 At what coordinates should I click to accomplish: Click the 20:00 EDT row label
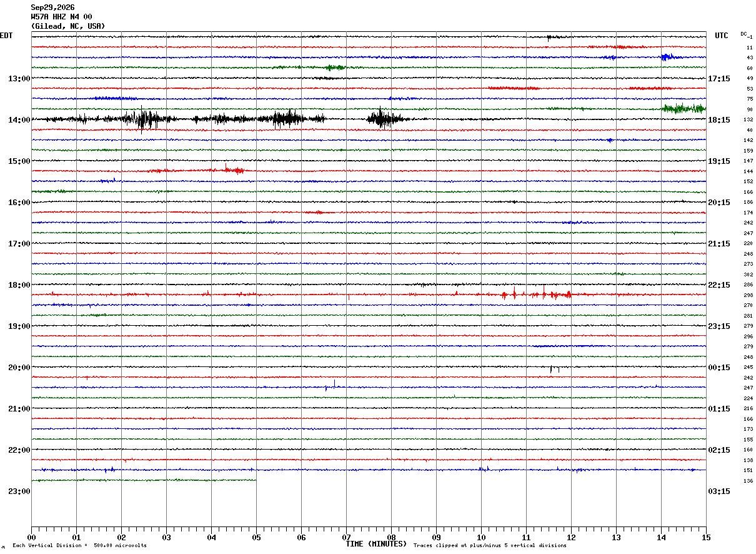click(19, 367)
